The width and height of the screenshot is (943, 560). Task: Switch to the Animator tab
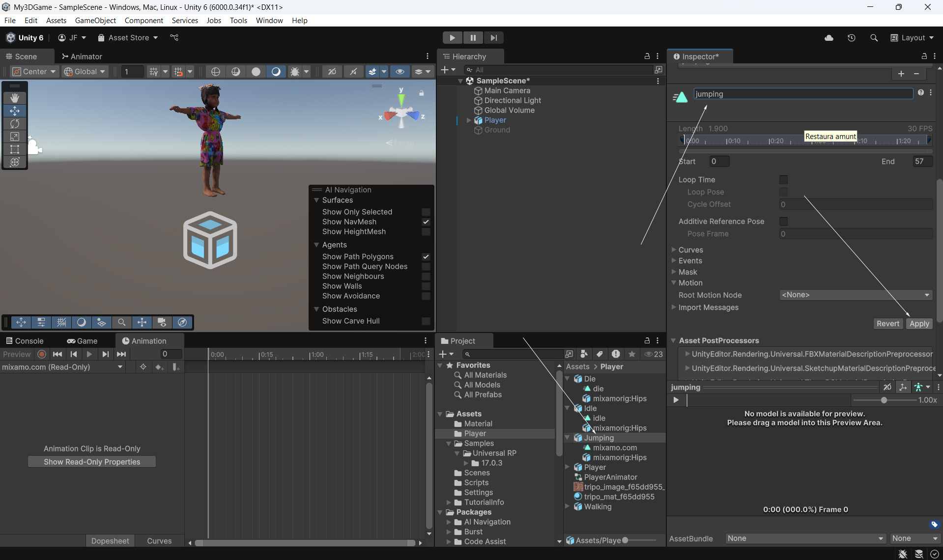tap(82, 56)
